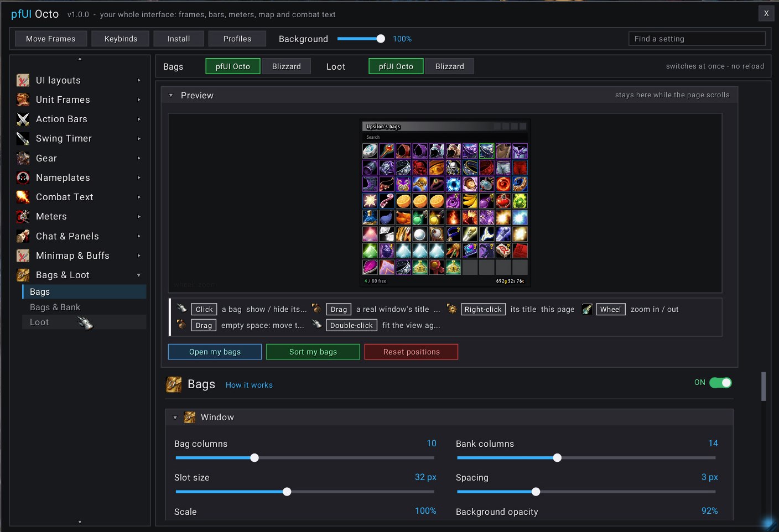779x532 pixels.
Task: Click Open my bags button
Action: tap(215, 352)
